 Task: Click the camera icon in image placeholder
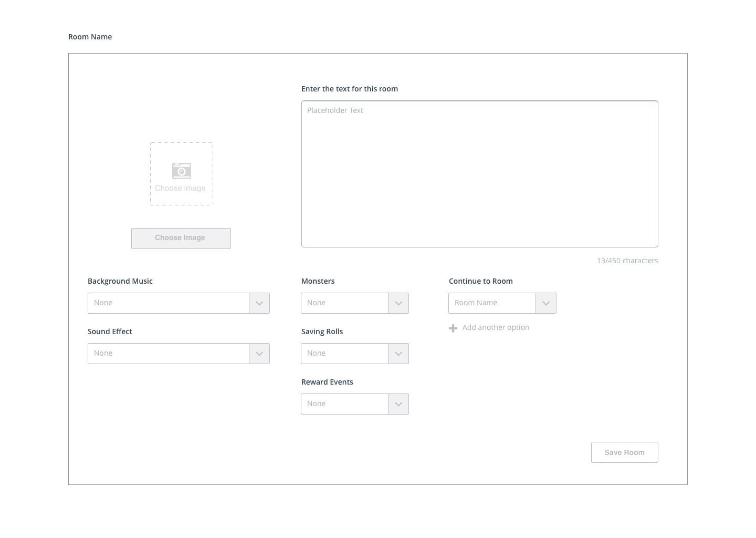pos(182,171)
